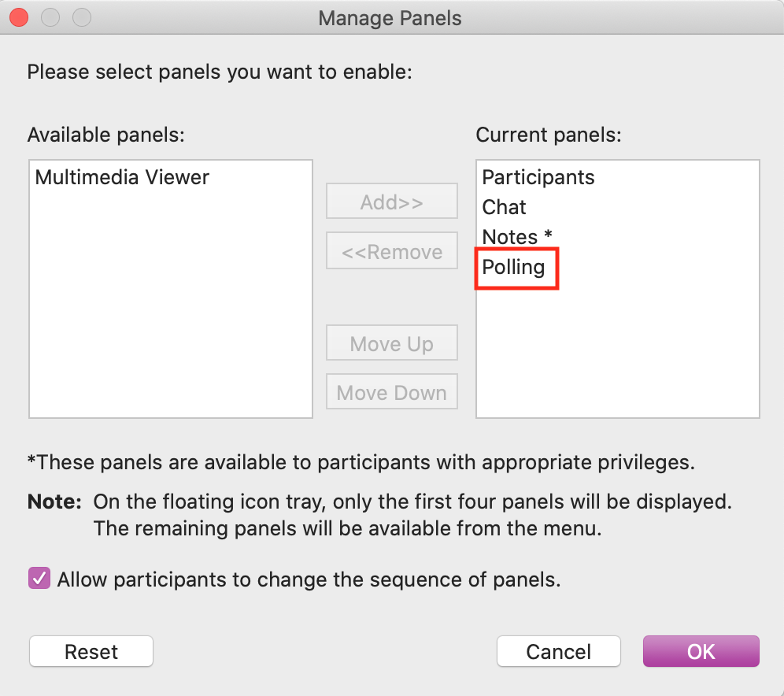This screenshot has height=696, width=784.
Task: Click Reset to restore default panels
Action: [x=91, y=651]
